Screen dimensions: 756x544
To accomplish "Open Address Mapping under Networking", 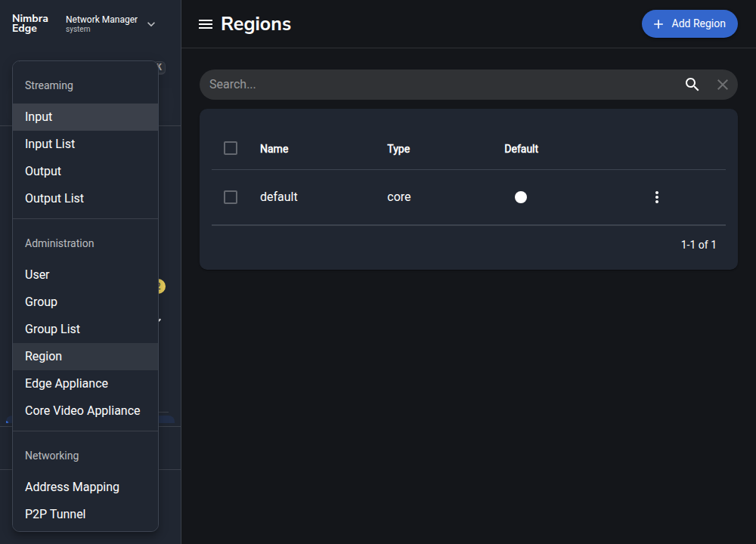I will click(85, 487).
